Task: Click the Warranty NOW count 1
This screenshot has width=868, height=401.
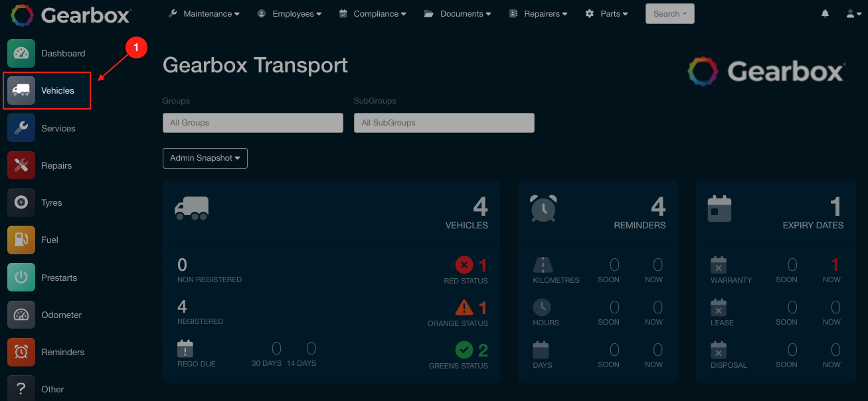Action: [x=835, y=265]
